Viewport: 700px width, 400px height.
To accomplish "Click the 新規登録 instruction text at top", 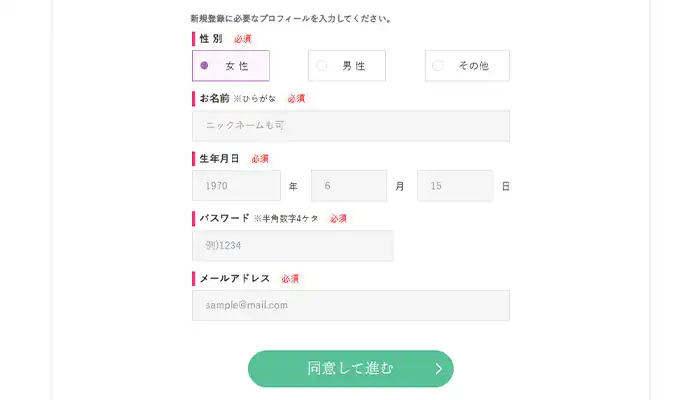I will coord(290,18).
